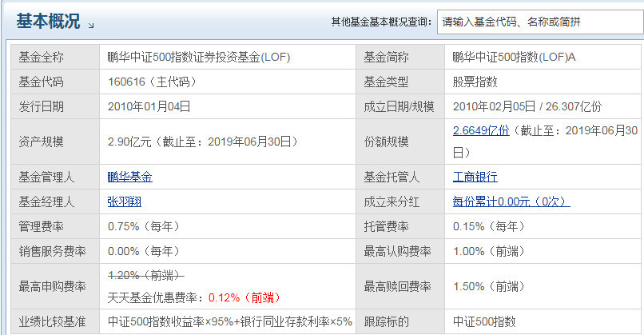Viewport: 644px width, 335px height.
Task: Focus the fund code search input field
Action: coord(540,22)
